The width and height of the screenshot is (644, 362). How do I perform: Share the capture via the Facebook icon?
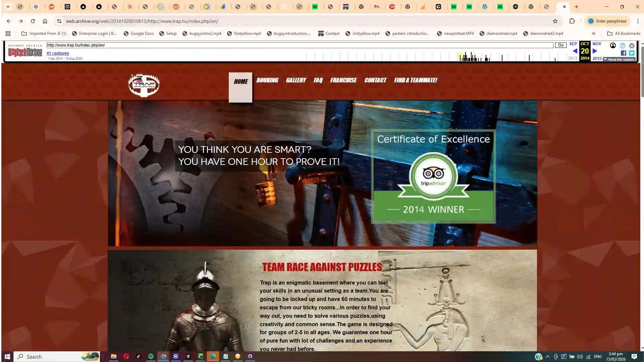click(x=624, y=53)
